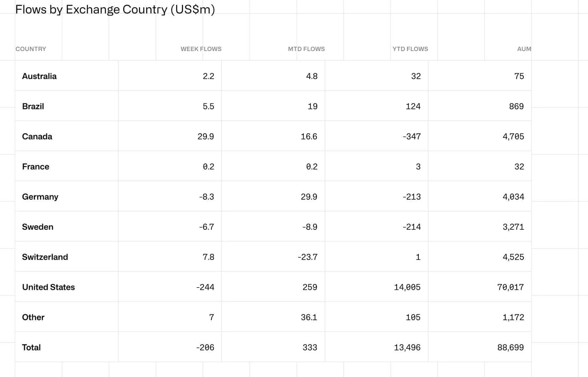Click the COUNTRY column header
The image size is (588, 377).
31,49
